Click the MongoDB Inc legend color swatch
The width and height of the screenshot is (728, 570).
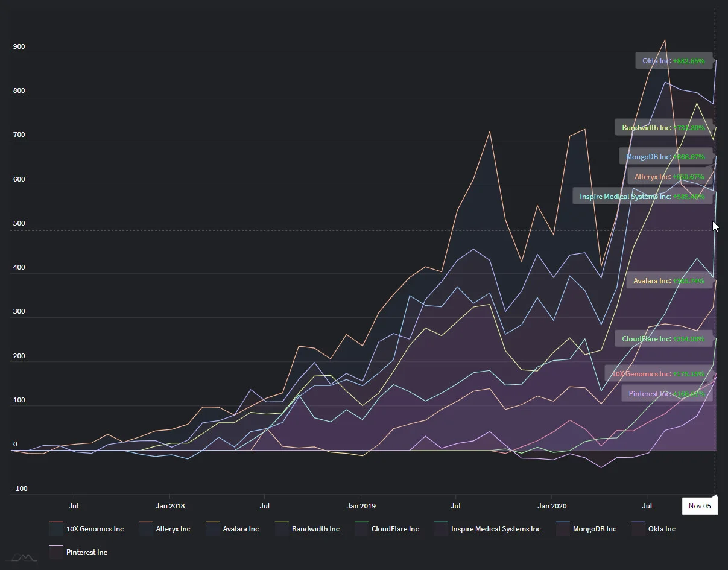[563, 529]
